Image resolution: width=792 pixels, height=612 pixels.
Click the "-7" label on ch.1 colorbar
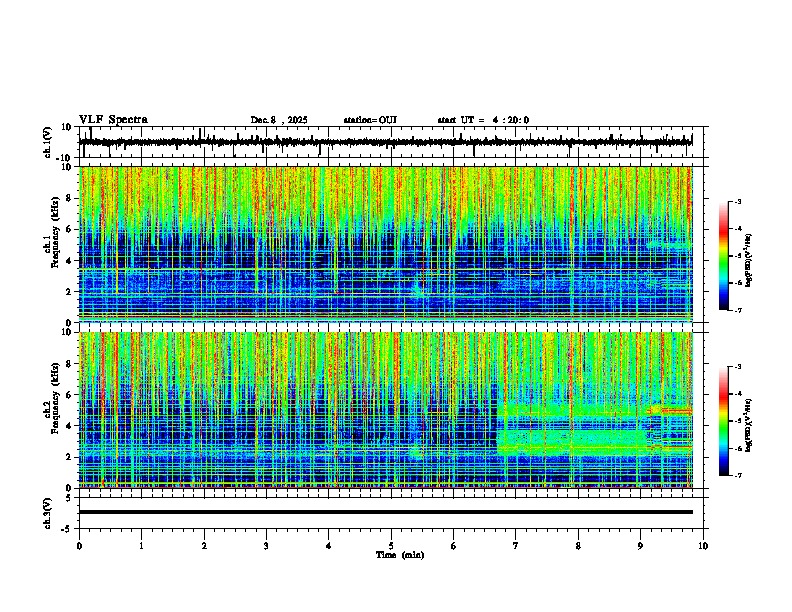pyautogui.click(x=737, y=310)
